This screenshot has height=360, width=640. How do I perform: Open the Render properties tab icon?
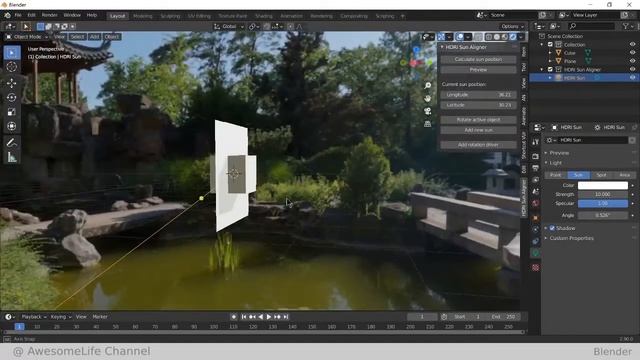(x=536, y=156)
